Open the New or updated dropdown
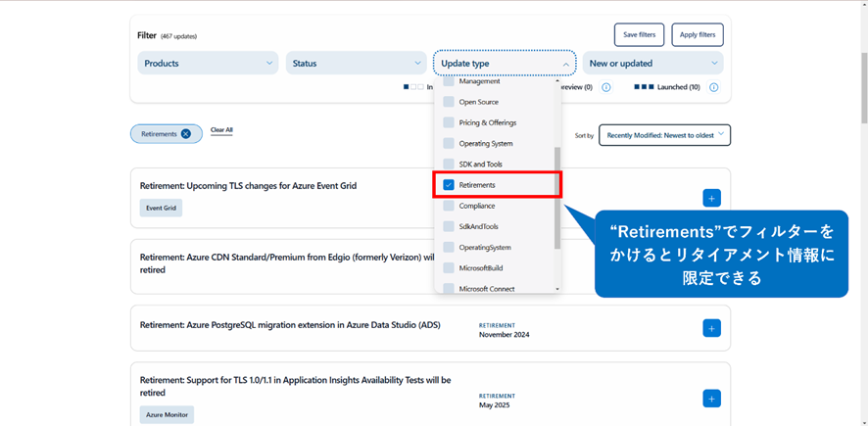 pyautogui.click(x=652, y=63)
